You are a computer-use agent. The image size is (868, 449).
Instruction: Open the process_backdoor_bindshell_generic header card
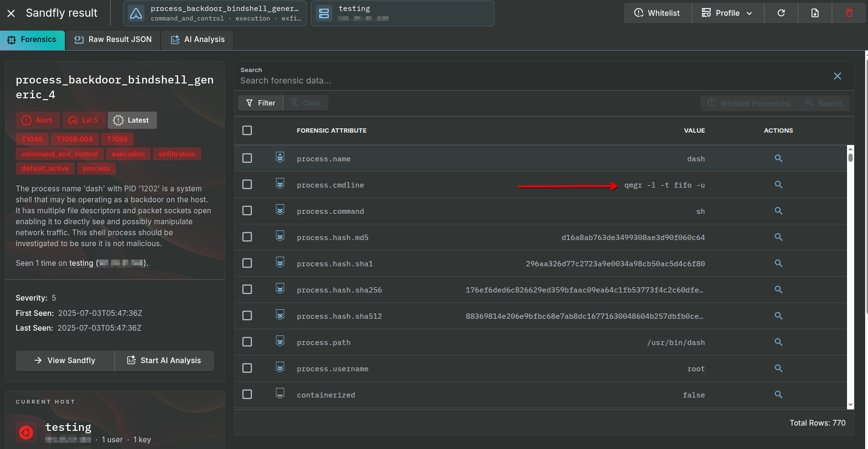pyautogui.click(x=215, y=13)
